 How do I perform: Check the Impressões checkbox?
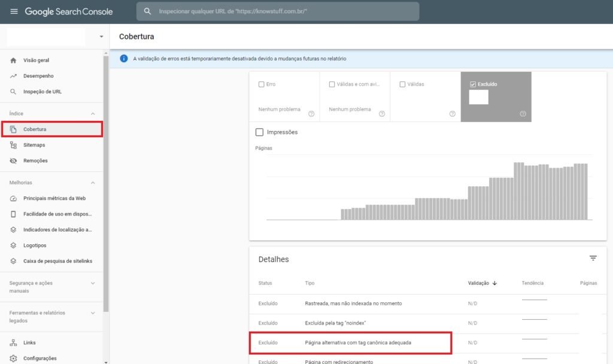259,132
